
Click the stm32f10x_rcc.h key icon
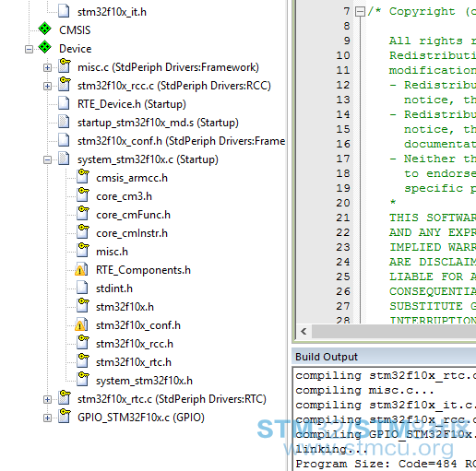click(83, 342)
